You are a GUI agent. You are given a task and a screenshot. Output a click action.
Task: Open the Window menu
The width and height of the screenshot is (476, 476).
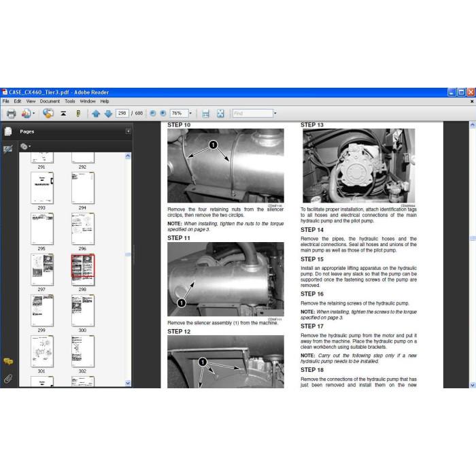(x=88, y=101)
